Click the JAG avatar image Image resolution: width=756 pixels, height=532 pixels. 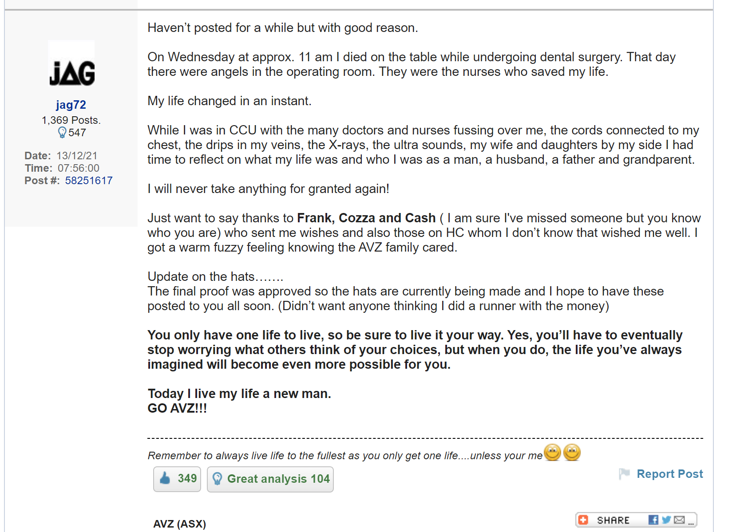pyautogui.click(x=71, y=64)
